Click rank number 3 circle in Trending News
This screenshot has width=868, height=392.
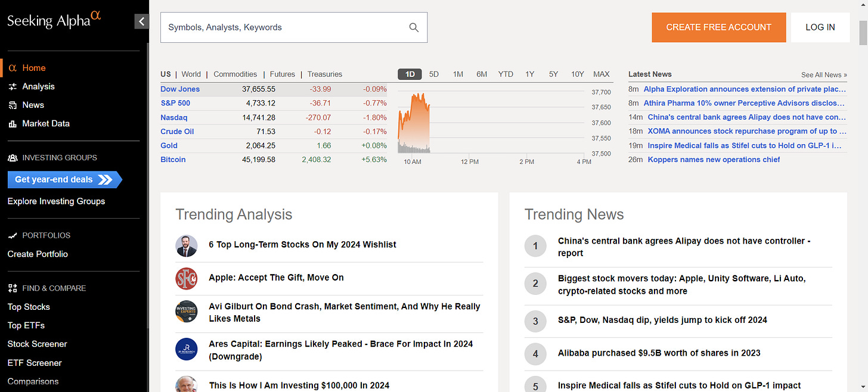[535, 321]
